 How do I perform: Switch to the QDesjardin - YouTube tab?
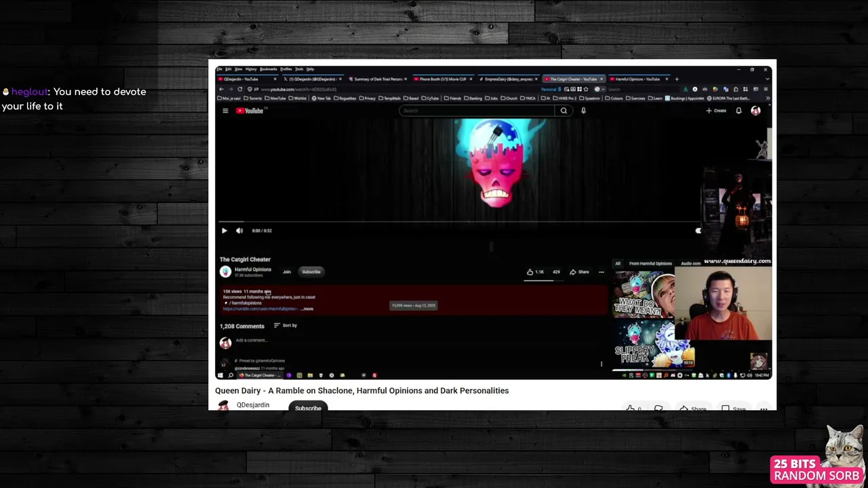pyautogui.click(x=247, y=79)
